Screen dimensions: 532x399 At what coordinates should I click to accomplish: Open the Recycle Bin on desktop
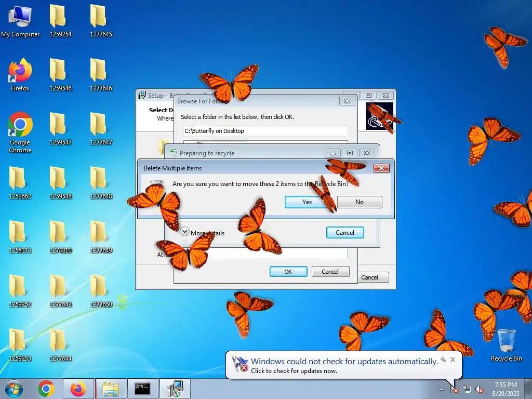click(x=506, y=345)
